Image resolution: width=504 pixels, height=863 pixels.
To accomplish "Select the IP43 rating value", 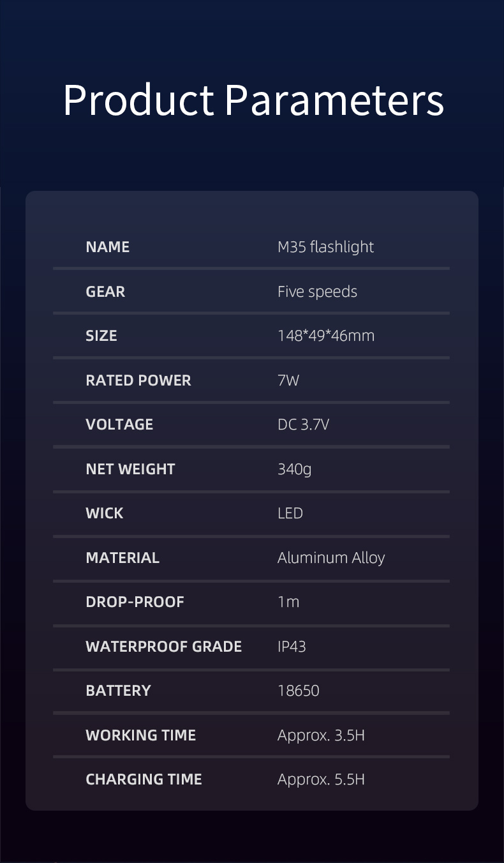I will [292, 647].
